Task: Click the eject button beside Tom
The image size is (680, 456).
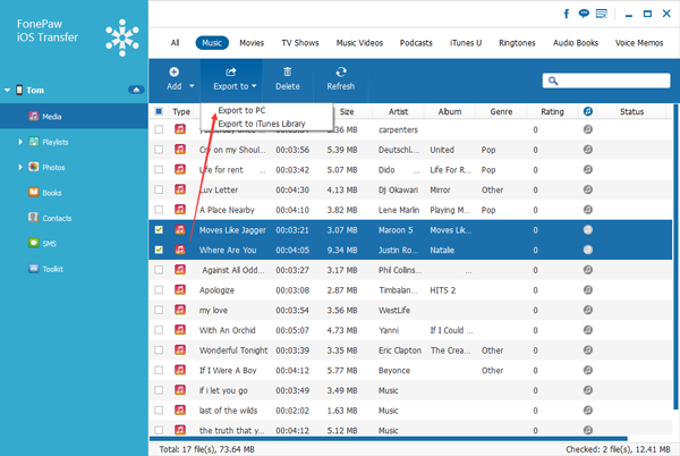Action: (136, 90)
